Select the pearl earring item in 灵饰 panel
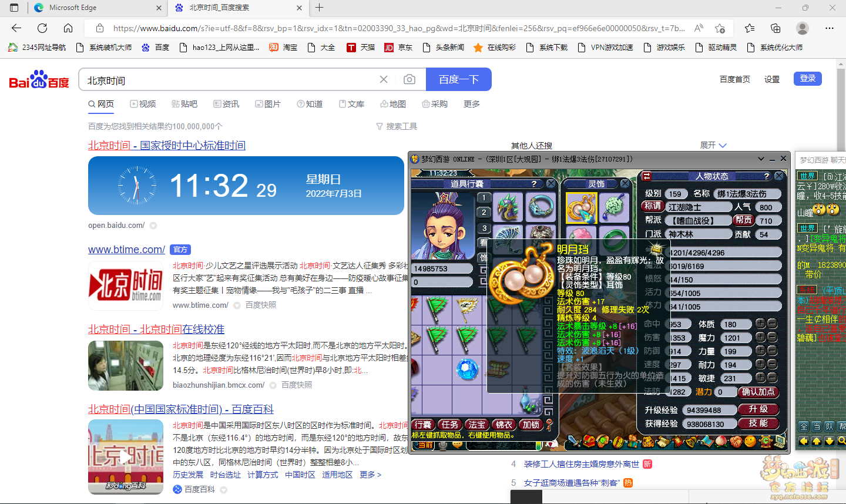Screen dimensions: 846x504 click(x=582, y=207)
